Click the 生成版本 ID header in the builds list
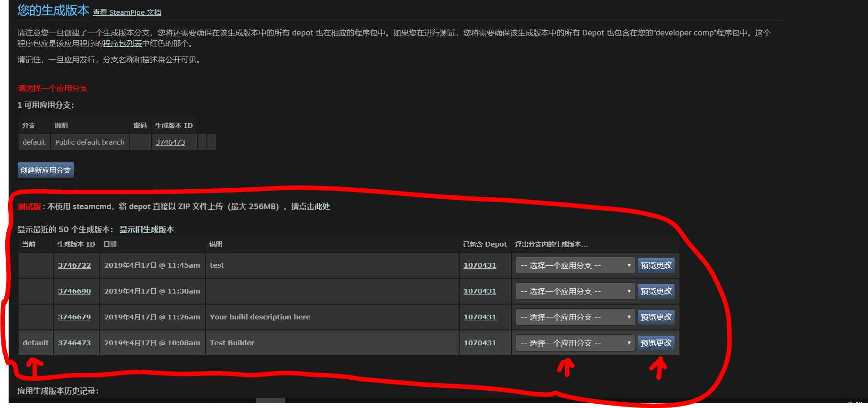868x408 pixels. coord(76,244)
